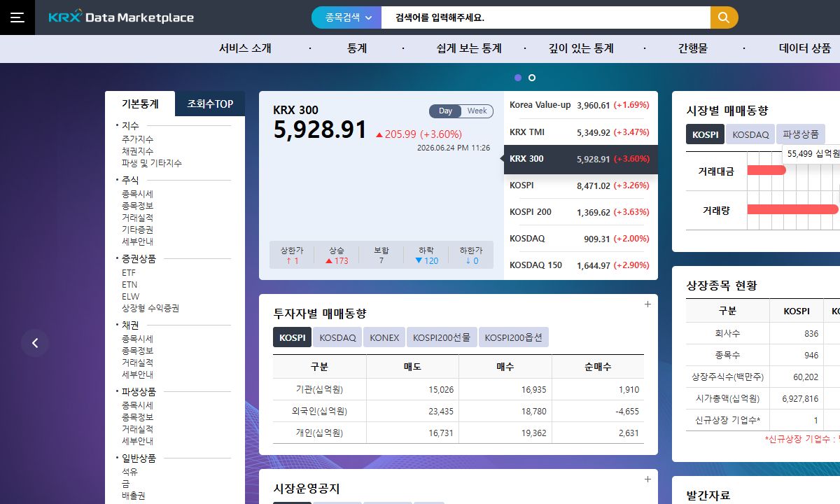The image size is (840, 504).
Task: Open the 데이터 상품 menu
Action: tap(805, 48)
